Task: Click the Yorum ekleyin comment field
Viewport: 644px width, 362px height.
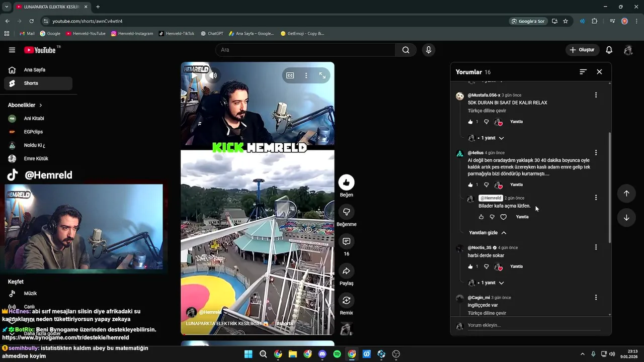Action: tap(534, 325)
